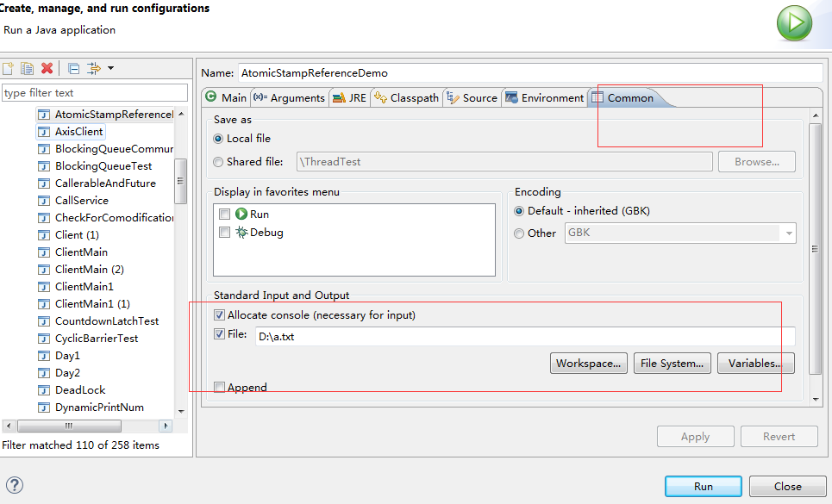
Task: Switch to the Main tab
Action: tap(227, 97)
